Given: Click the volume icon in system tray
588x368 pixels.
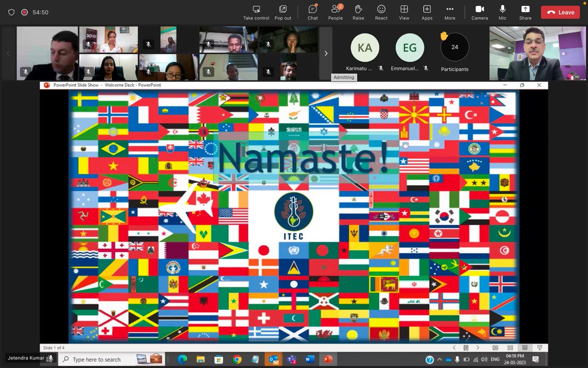Looking at the screenshot, I should (484, 360).
